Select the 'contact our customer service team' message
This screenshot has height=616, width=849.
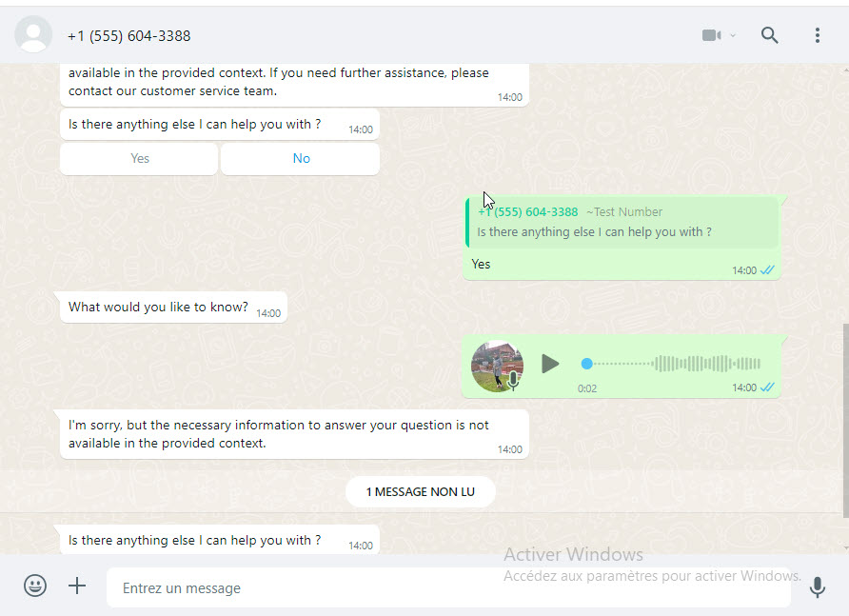(x=294, y=85)
